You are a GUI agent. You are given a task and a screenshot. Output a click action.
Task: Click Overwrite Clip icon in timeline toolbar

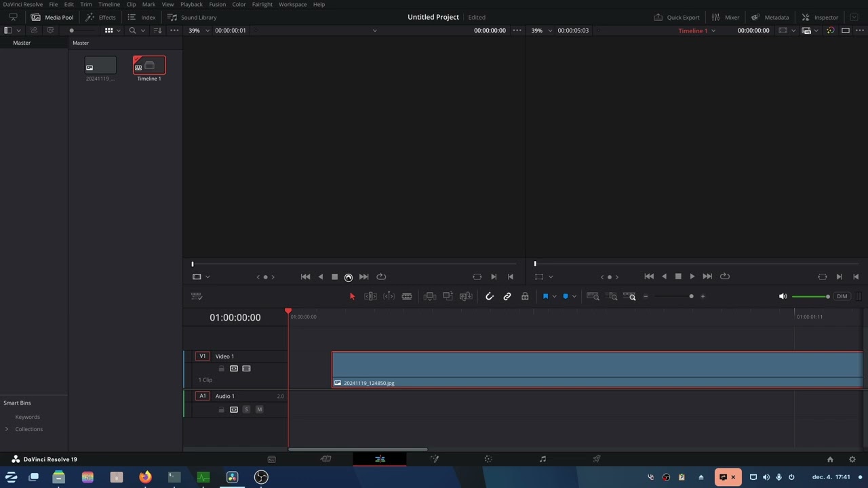point(448,296)
